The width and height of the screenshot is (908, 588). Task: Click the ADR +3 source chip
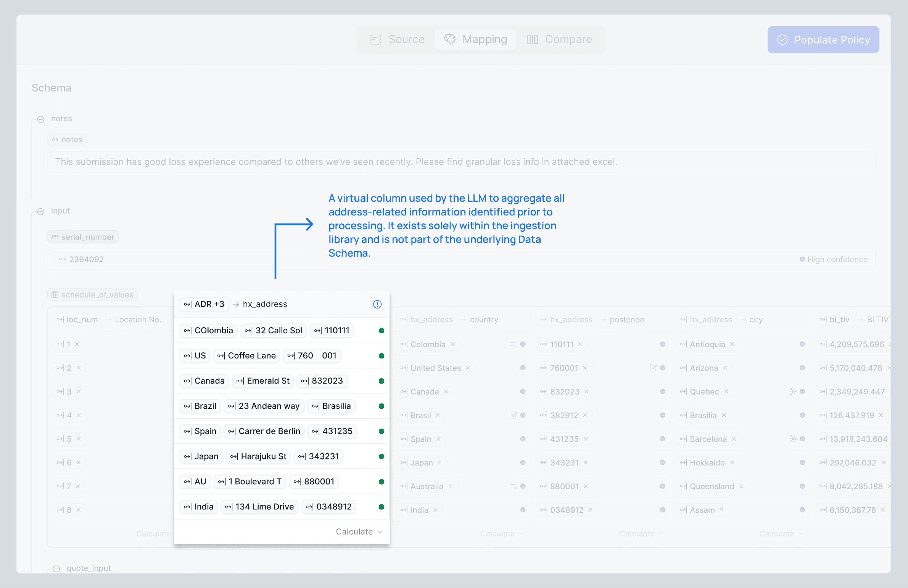(x=204, y=304)
